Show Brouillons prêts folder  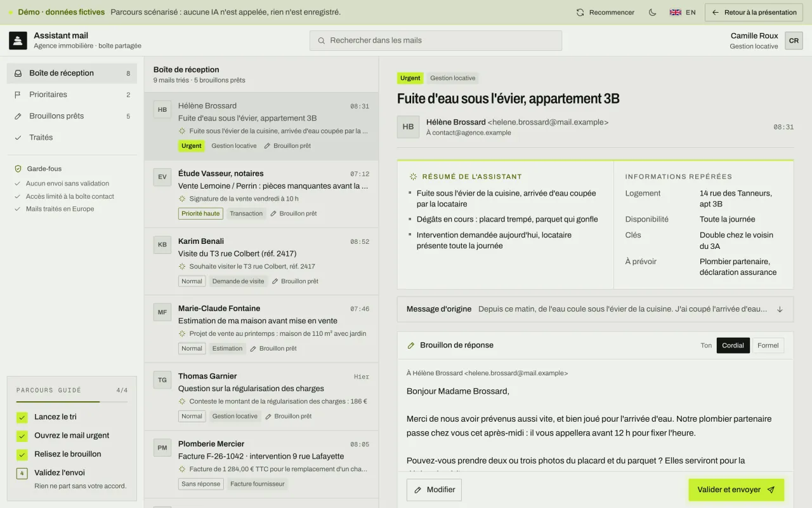[72, 116]
